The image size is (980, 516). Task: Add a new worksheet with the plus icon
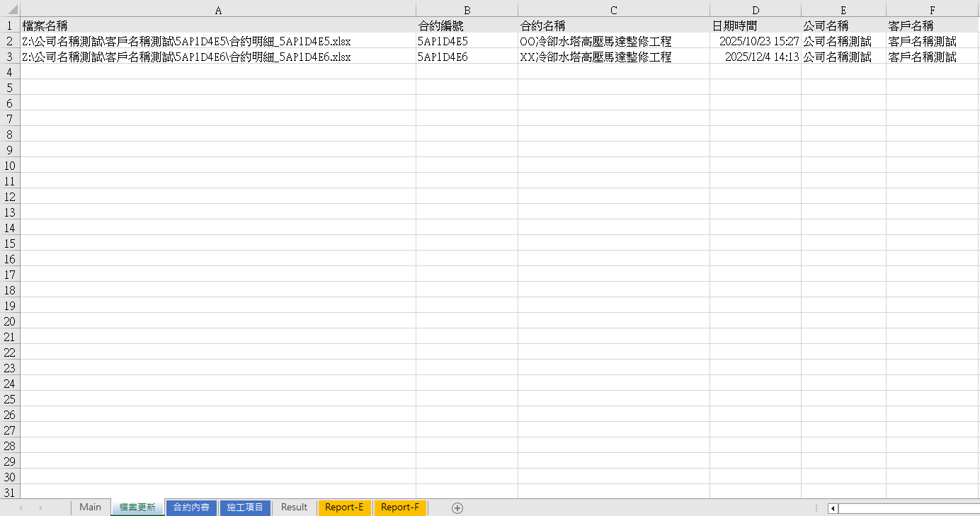click(457, 508)
